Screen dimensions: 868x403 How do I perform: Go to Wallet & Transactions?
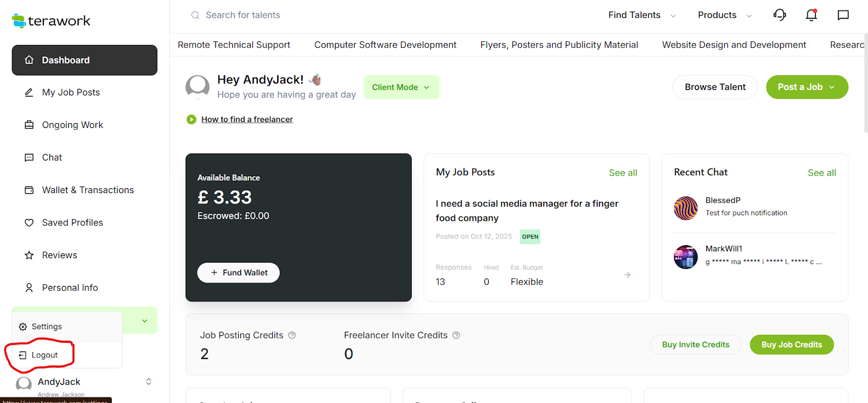(x=87, y=190)
